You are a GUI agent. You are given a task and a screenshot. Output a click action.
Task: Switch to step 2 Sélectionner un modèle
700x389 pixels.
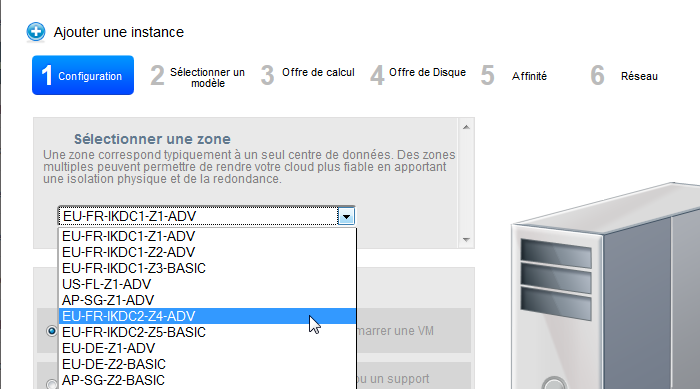point(198,77)
